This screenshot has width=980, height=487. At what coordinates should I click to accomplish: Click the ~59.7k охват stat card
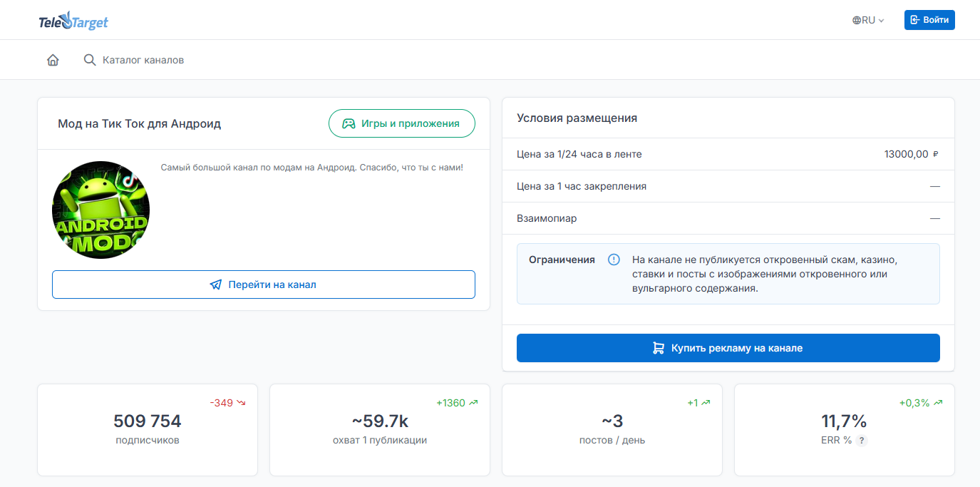tap(380, 429)
